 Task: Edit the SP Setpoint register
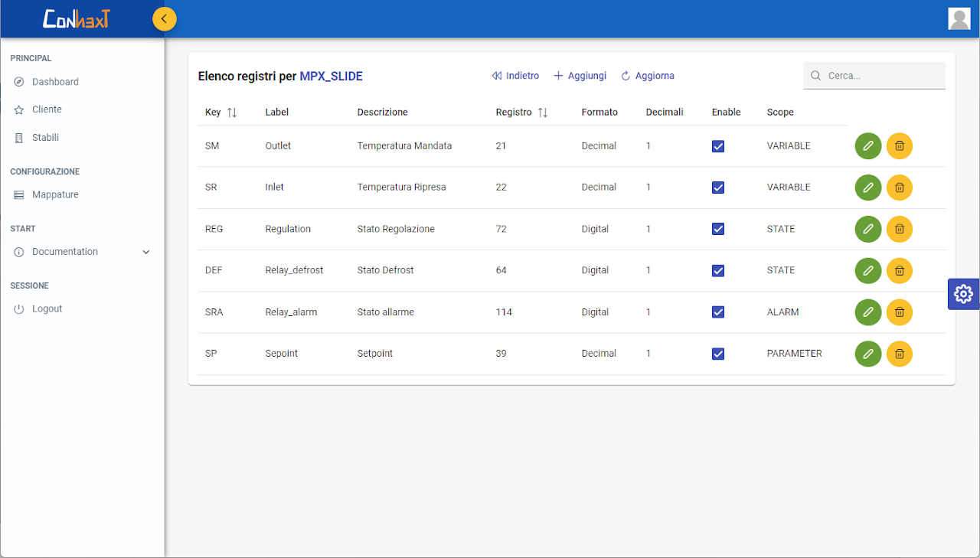[867, 354]
